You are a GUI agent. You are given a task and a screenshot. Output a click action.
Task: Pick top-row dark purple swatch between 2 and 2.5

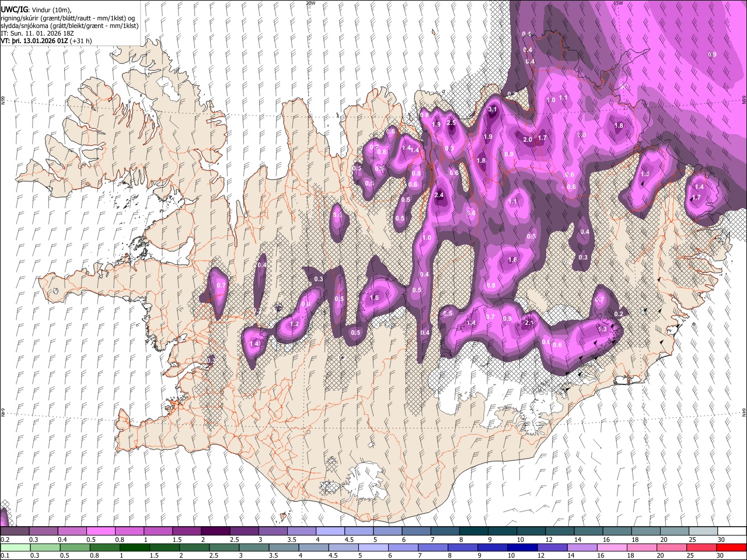coord(215,531)
